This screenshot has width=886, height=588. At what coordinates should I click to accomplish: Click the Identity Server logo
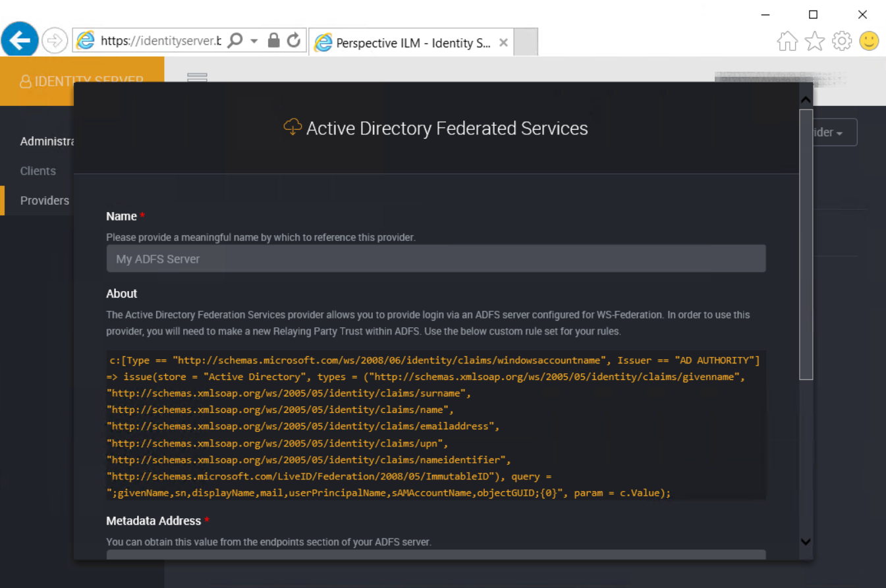click(x=82, y=81)
